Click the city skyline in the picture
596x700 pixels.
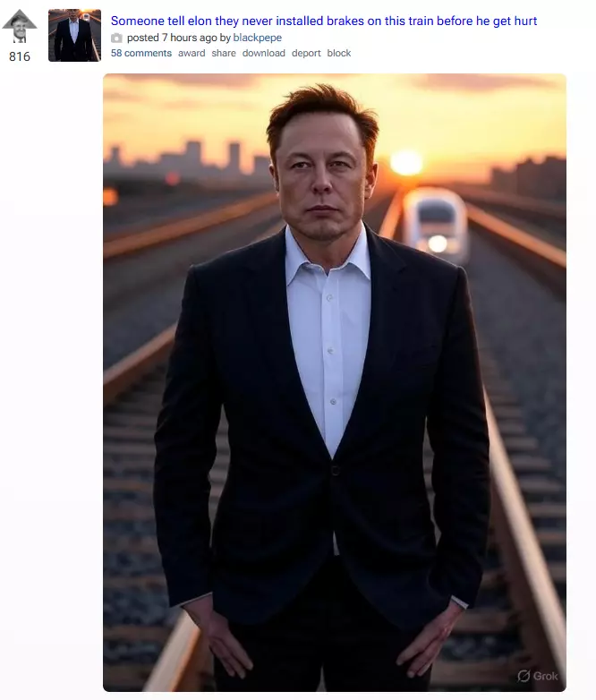pos(187,158)
